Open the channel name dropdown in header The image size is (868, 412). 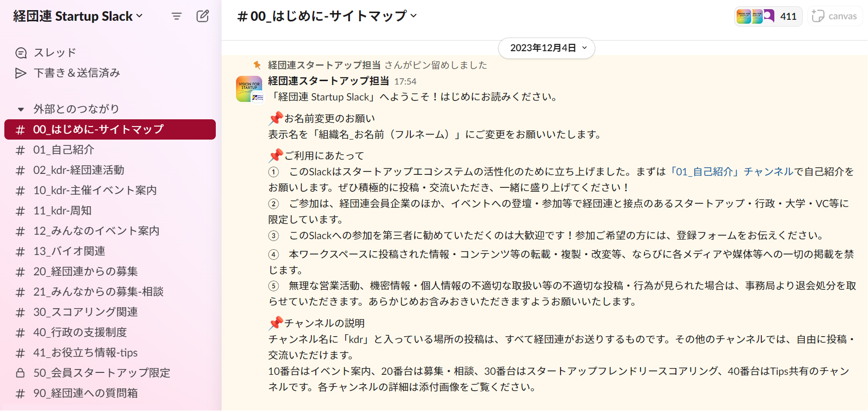pyautogui.click(x=327, y=16)
